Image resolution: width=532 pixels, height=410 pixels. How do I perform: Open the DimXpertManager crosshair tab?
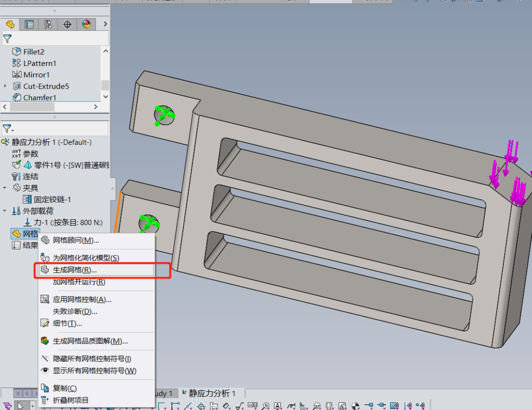67,24
